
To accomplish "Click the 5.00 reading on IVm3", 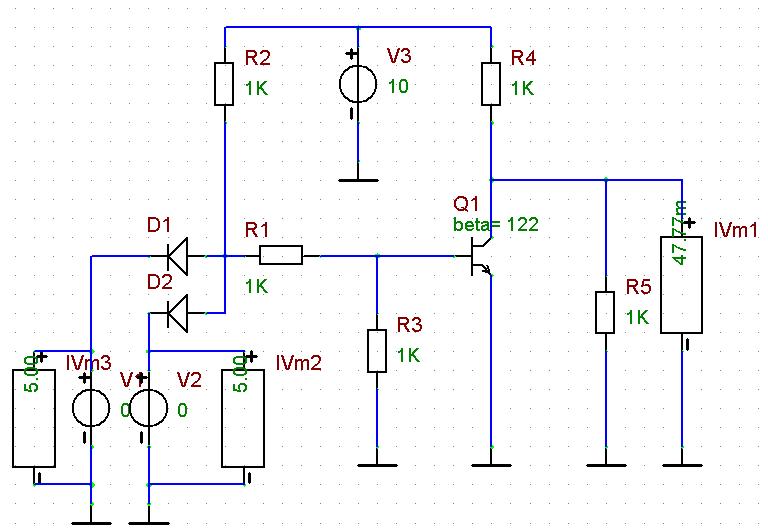I will pyautogui.click(x=31, y=374).
